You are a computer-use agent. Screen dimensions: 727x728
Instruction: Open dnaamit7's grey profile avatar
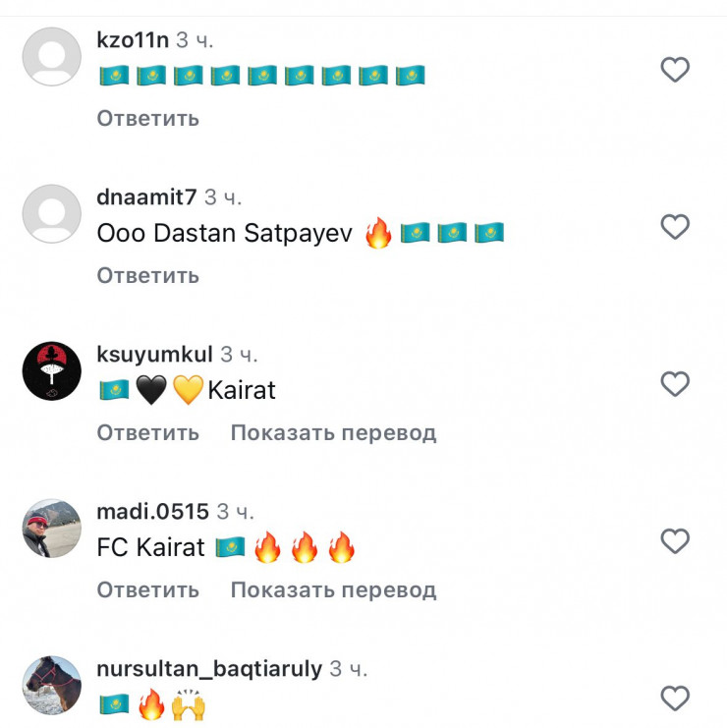51,213
